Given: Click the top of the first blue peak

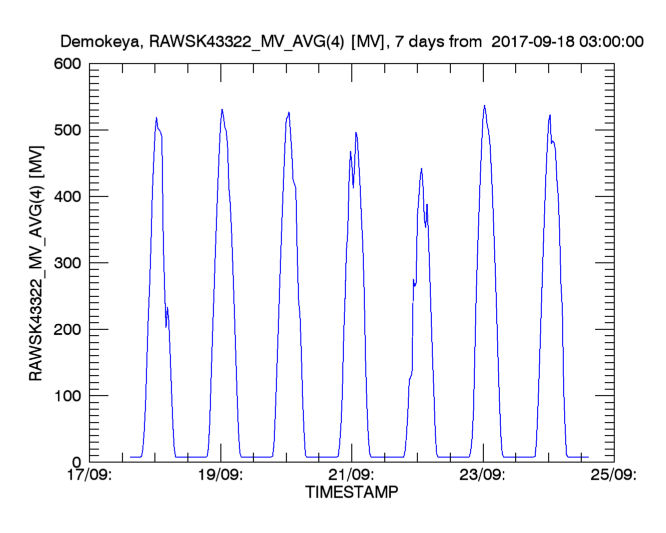Looking at the screenshot, I should (x=156, y=118).
